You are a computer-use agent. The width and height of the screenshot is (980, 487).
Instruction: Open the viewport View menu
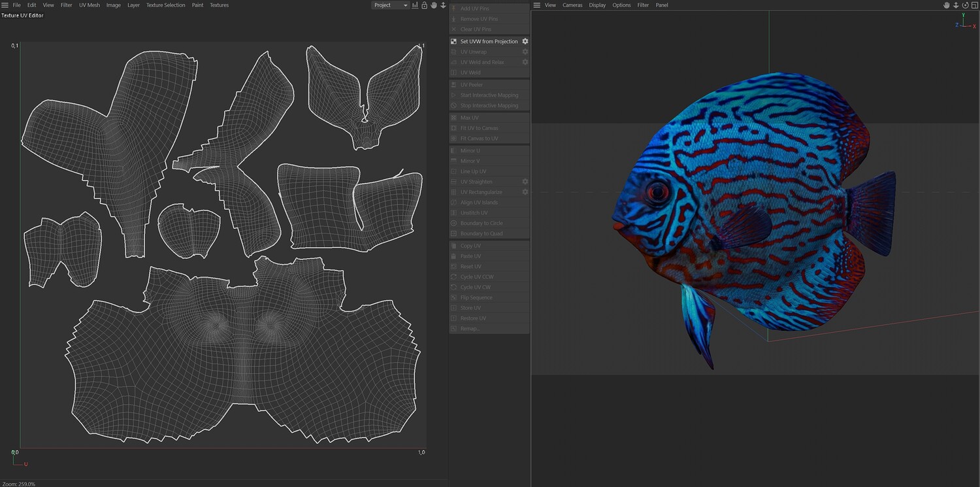(x=551, y=5)
